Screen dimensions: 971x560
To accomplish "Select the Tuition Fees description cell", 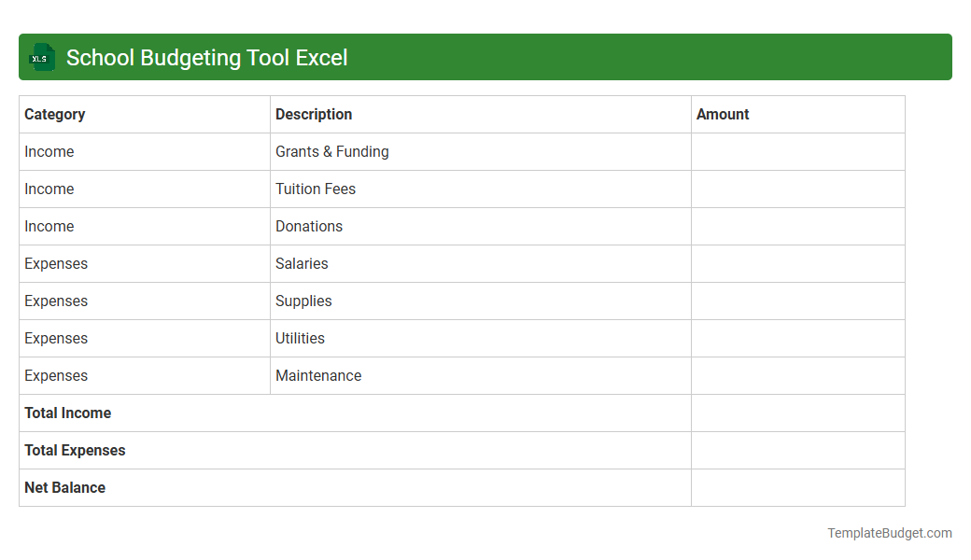I will 316,189.
